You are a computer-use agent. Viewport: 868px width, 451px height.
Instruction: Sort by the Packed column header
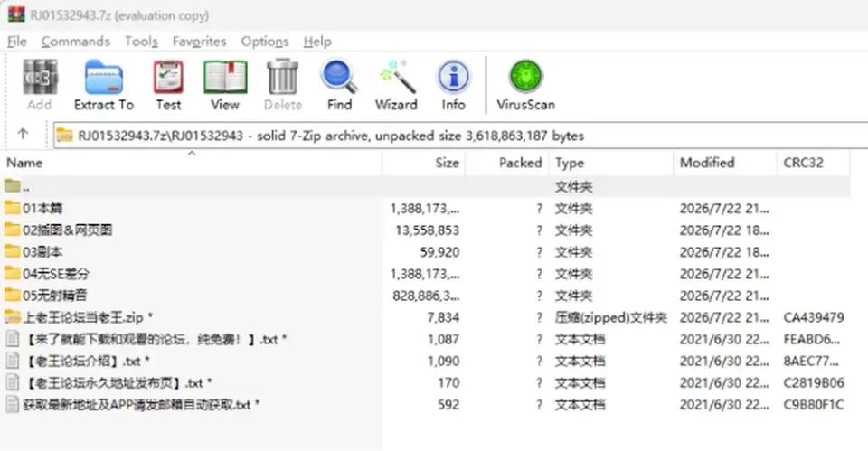[507, 163]
